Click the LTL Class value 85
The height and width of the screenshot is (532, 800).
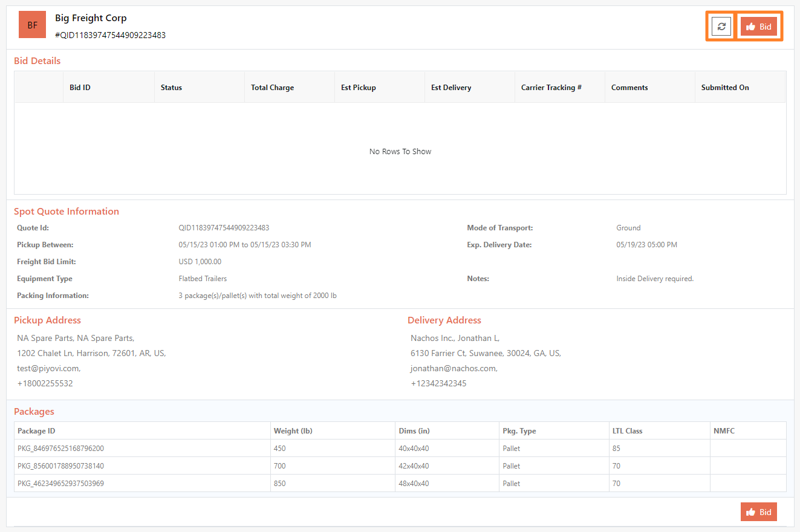(x=616, y=449)
